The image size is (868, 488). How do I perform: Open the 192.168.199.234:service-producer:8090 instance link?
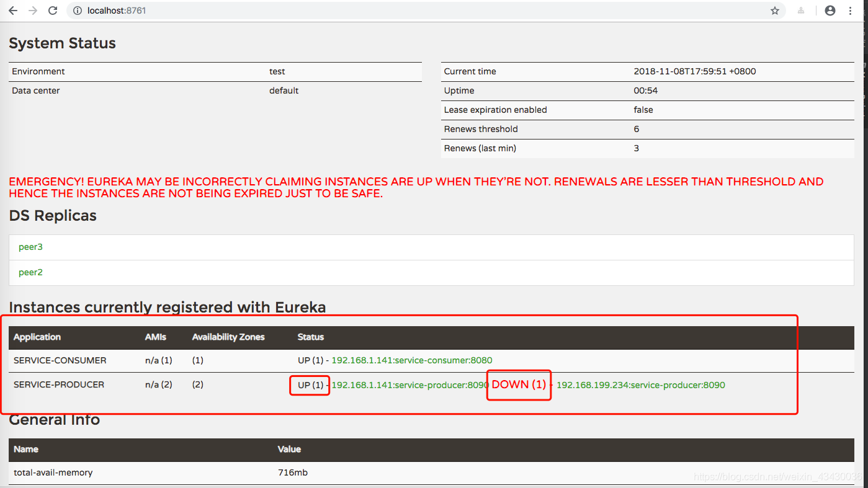click(641, 385)
